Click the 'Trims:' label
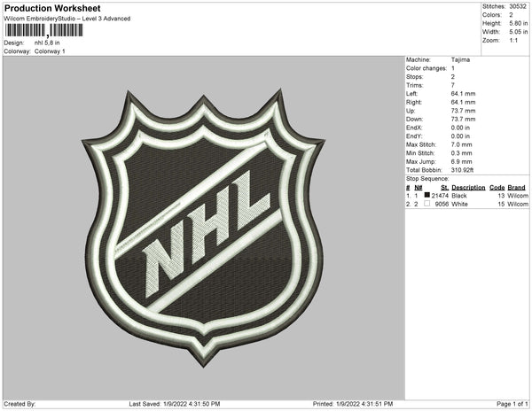Screen dimensions: 532x411 point(415,85)
